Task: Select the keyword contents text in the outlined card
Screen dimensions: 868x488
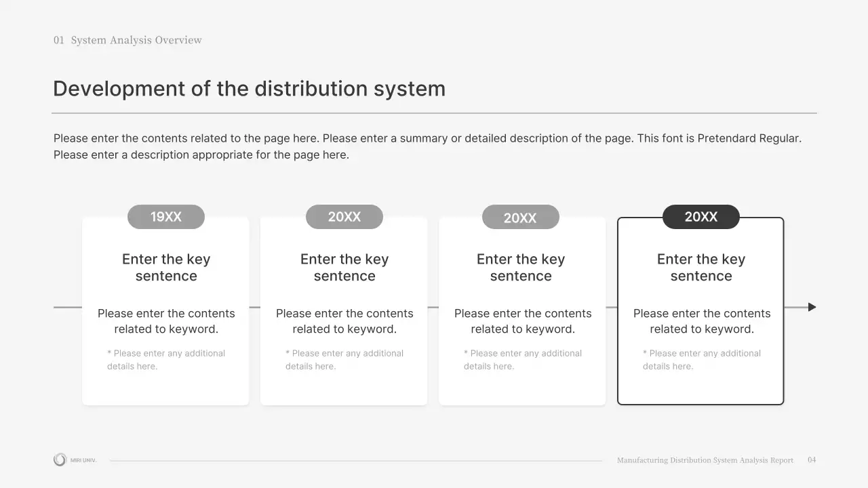Action: (702, 321)
